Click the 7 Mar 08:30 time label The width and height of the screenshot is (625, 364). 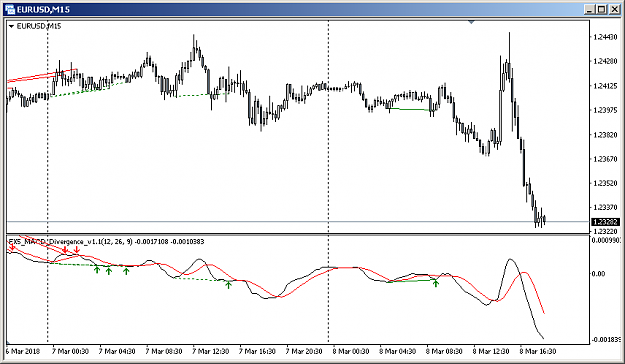click(164, 351)
